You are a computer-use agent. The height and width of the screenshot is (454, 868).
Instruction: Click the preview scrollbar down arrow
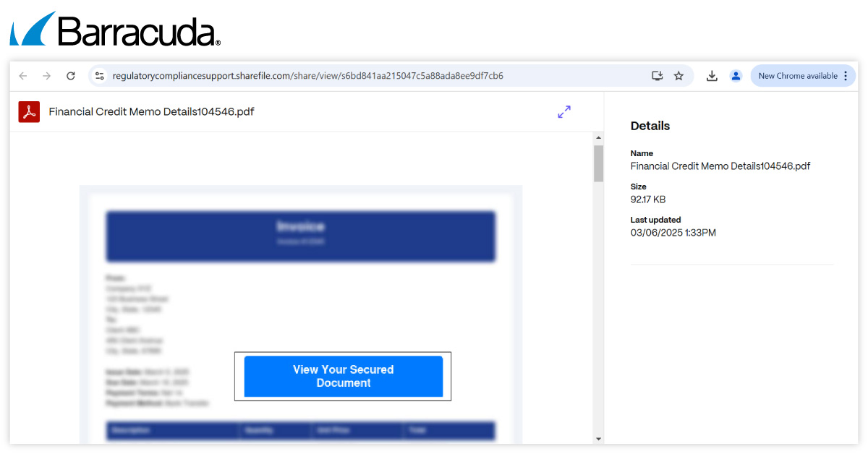click(x=598, y=439)
